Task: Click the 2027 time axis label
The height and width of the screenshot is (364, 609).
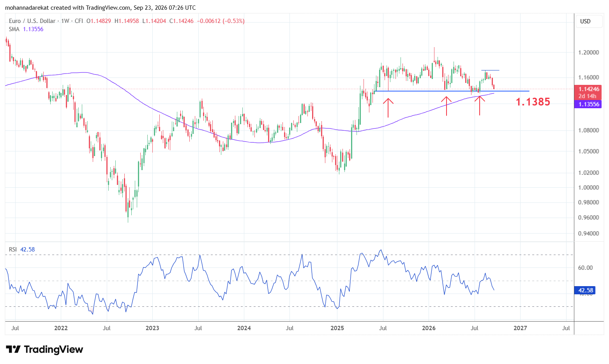Action: (520, 328)
